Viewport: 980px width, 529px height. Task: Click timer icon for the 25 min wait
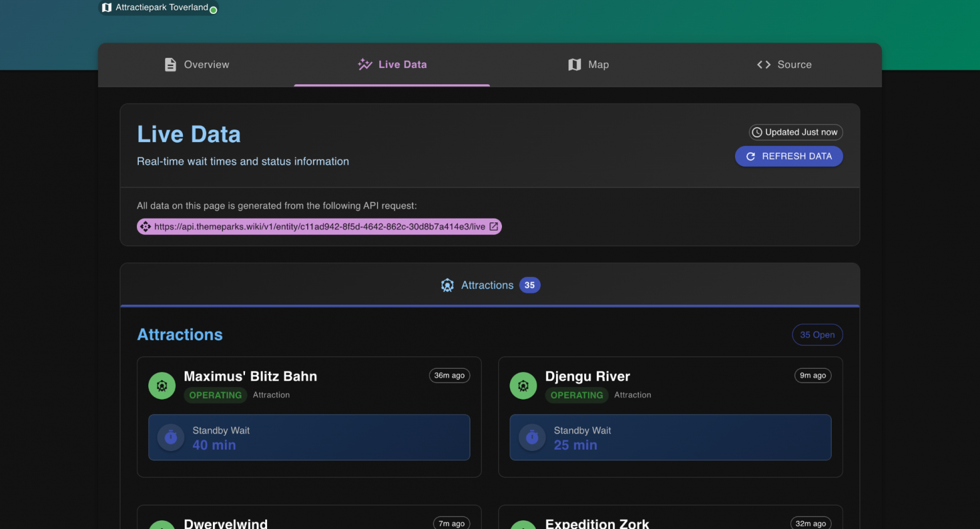[532, 437]
